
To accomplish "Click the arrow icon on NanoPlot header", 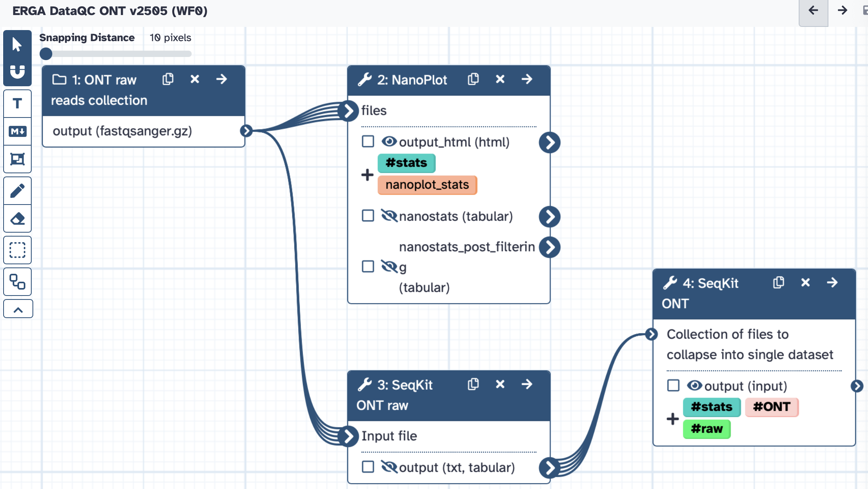I will pos(527,79).
